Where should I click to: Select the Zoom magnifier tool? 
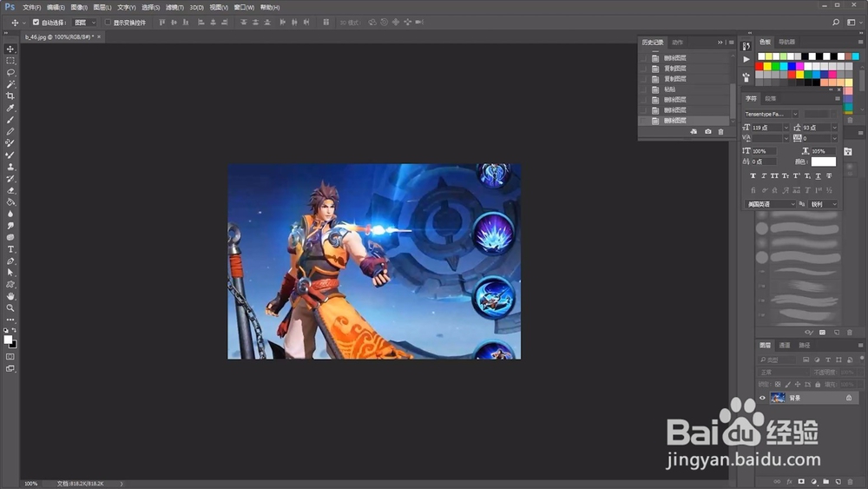point(10,308)
